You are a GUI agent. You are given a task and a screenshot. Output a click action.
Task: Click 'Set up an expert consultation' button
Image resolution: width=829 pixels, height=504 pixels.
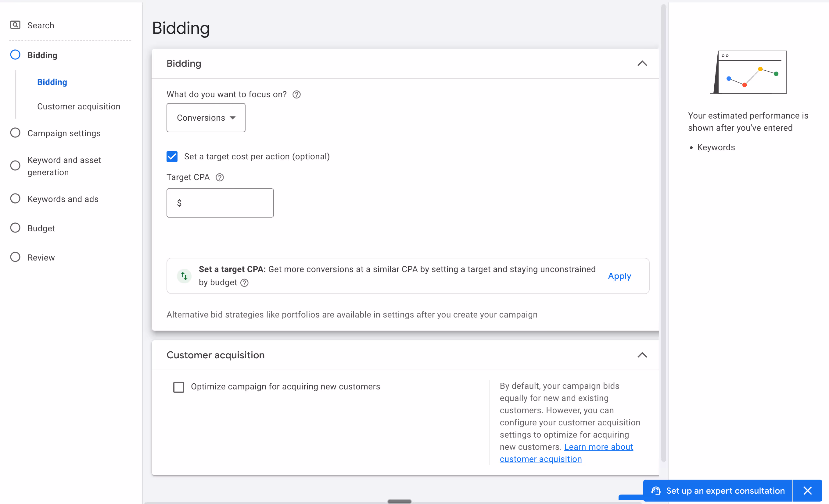pyautogui.click(x=718, y=491)
